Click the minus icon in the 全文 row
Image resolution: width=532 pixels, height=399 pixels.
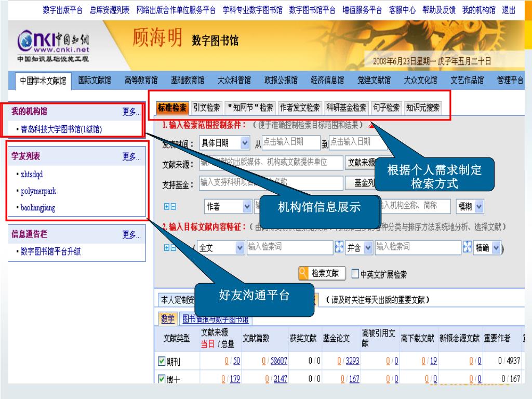click(x=173, y=248)
